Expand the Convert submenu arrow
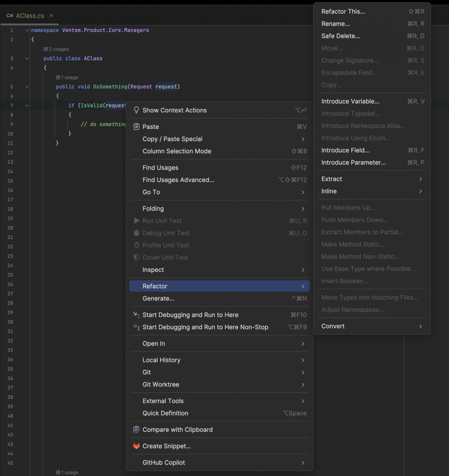Viewport: 449px width, 476px height. 420,326
